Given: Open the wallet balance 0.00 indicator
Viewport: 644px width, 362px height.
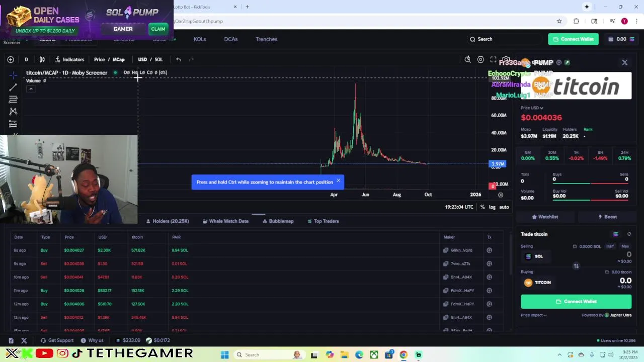Looking at the screenshot, I should pos(621,39).
